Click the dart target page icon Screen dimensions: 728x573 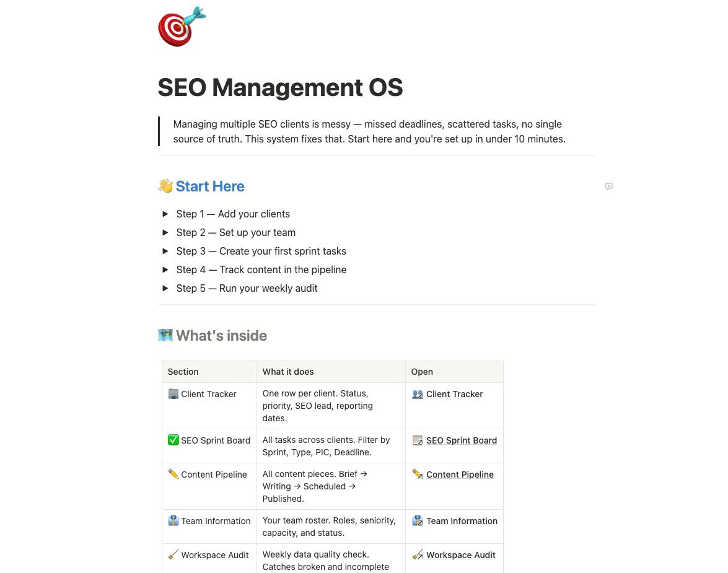[180, 26]
